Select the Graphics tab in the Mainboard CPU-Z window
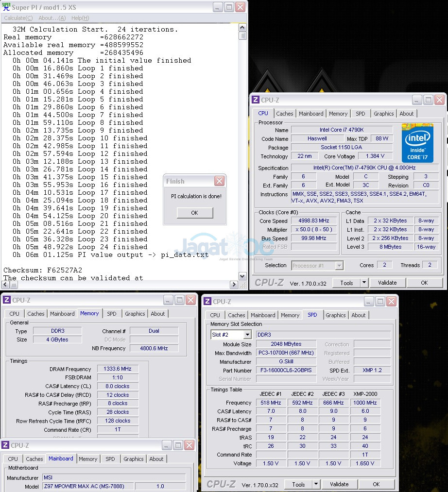This screenshot has width=448, height=492. (133, 459)
